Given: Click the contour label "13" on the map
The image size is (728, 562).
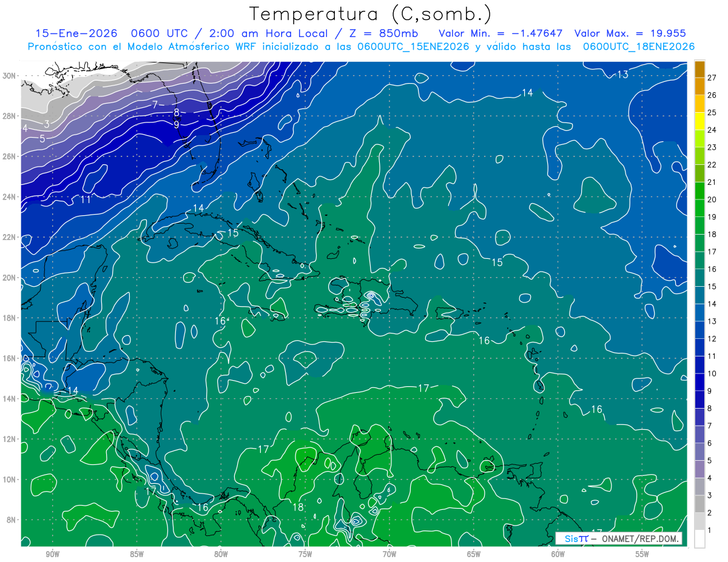Looking at the screenshot, I should coord(622,74).
